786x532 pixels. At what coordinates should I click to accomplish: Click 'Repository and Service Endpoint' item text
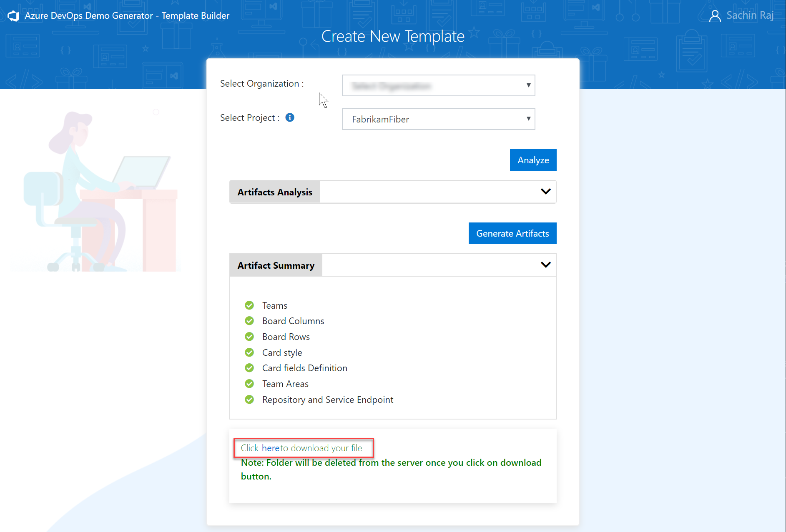328,400
